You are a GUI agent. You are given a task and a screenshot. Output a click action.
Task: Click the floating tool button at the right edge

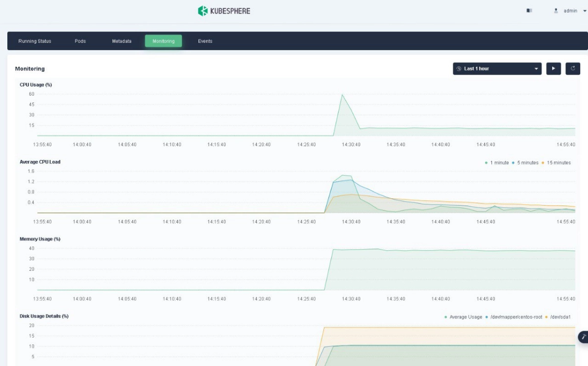pos(583,337)
